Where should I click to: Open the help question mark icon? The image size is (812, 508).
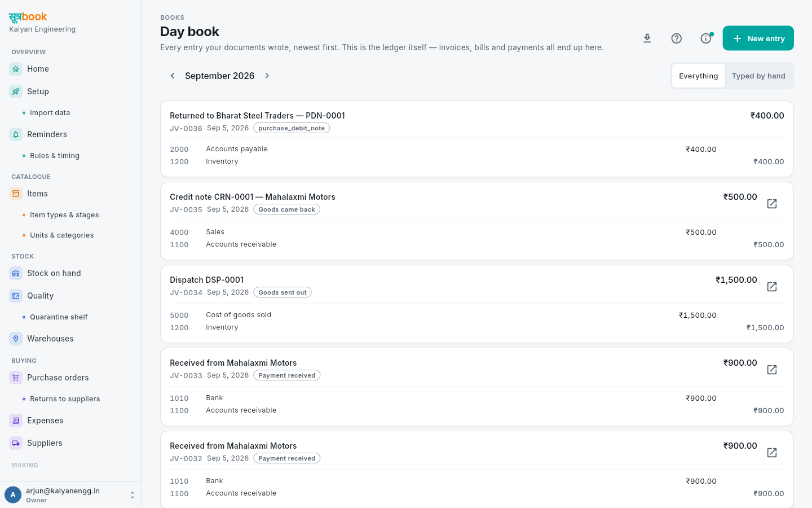[x=677, y=38]
